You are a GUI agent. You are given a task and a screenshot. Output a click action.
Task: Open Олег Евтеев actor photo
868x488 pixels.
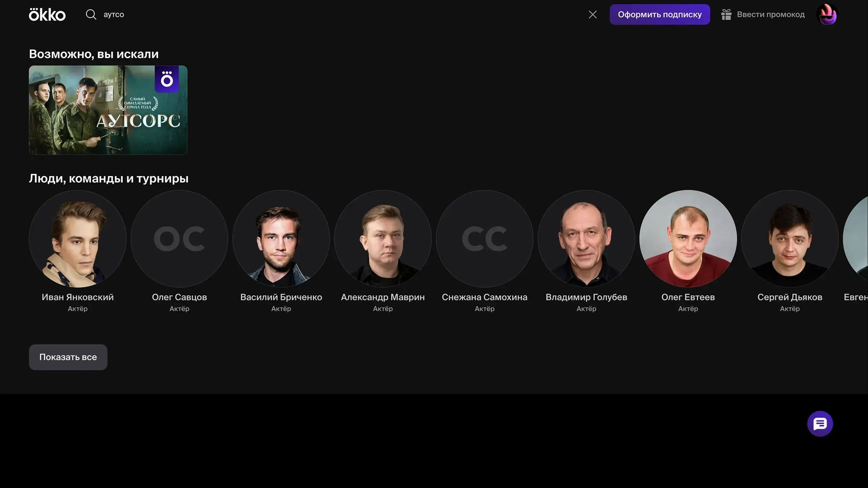point(688,239)
